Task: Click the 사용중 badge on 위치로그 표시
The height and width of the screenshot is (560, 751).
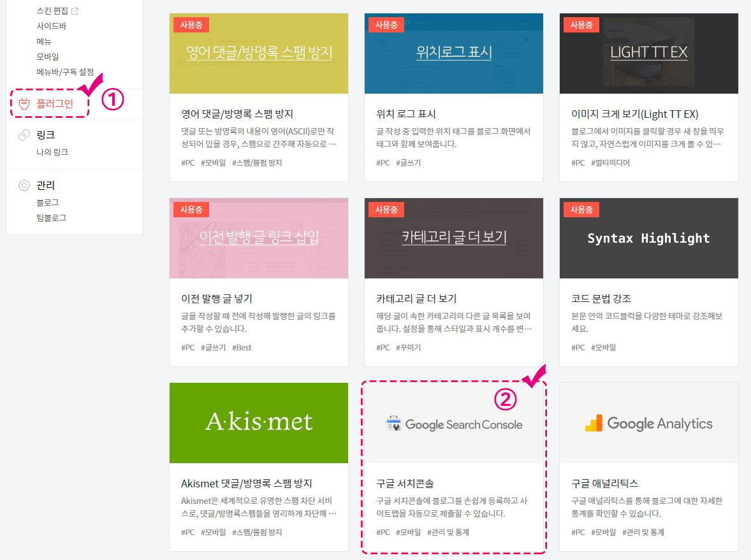Action: pos(386,25)
